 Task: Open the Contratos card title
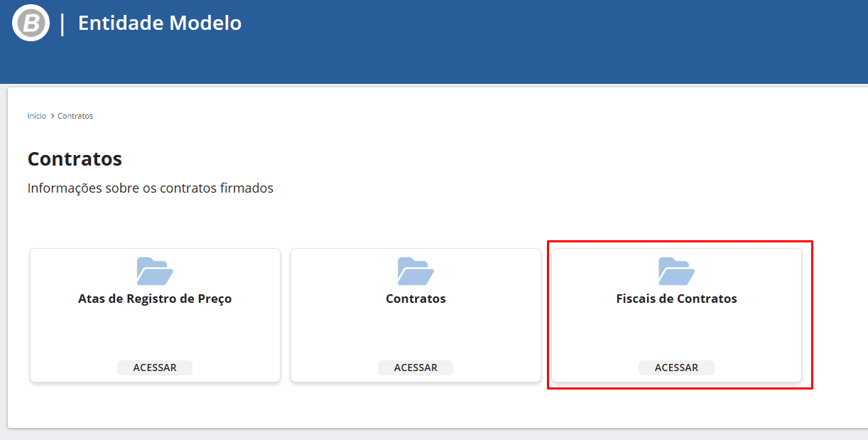(416, 299)
